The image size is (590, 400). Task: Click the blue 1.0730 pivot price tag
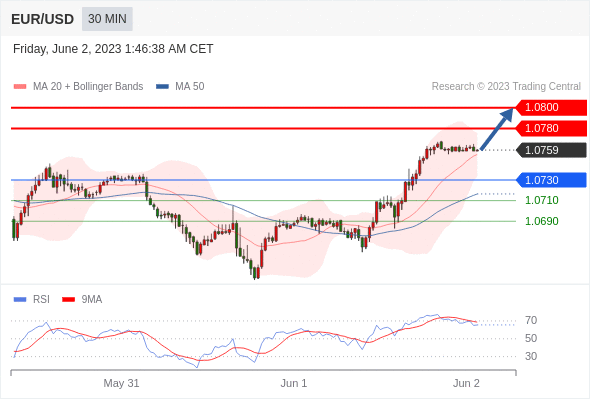[551, 180]
